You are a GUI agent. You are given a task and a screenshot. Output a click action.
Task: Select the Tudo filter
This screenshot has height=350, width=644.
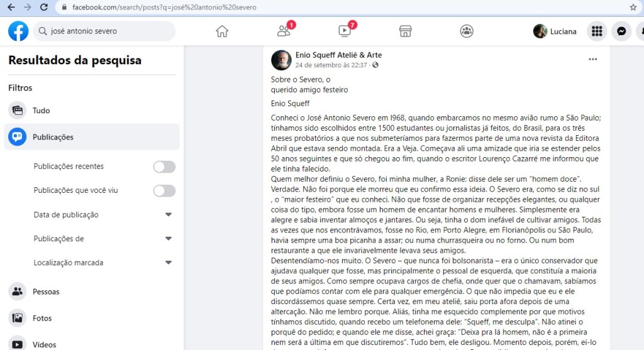pyautogui.click(x=92, y=111)
